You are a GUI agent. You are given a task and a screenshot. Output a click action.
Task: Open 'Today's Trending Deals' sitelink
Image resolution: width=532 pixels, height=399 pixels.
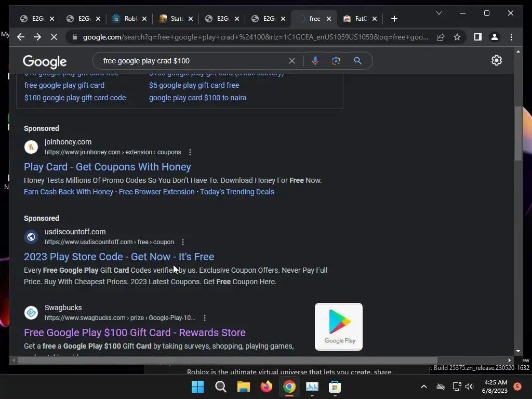237,192
